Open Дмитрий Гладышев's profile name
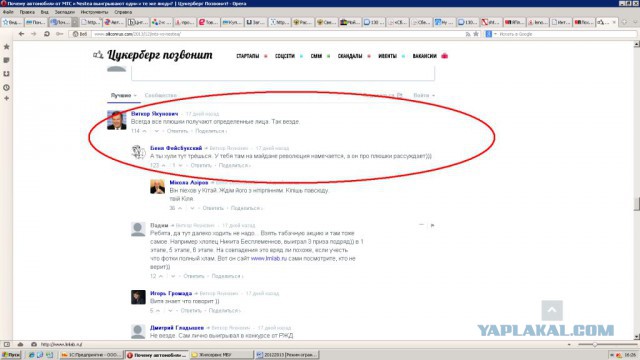The height and width of the screenshot is (360, 640). (x=177, y=328)
